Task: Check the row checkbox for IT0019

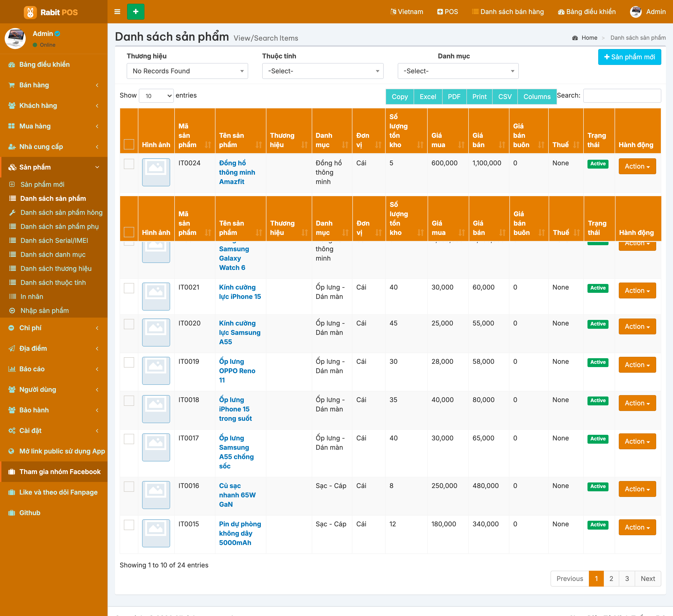Action: [x=129, y=363]
